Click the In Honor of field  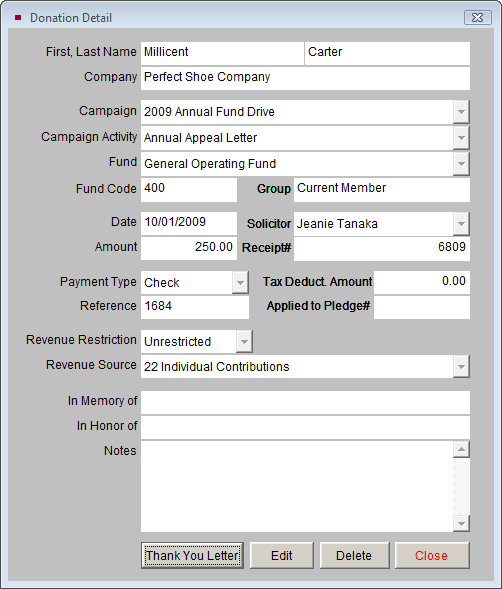pyautogui.click(x=305, y=427)
